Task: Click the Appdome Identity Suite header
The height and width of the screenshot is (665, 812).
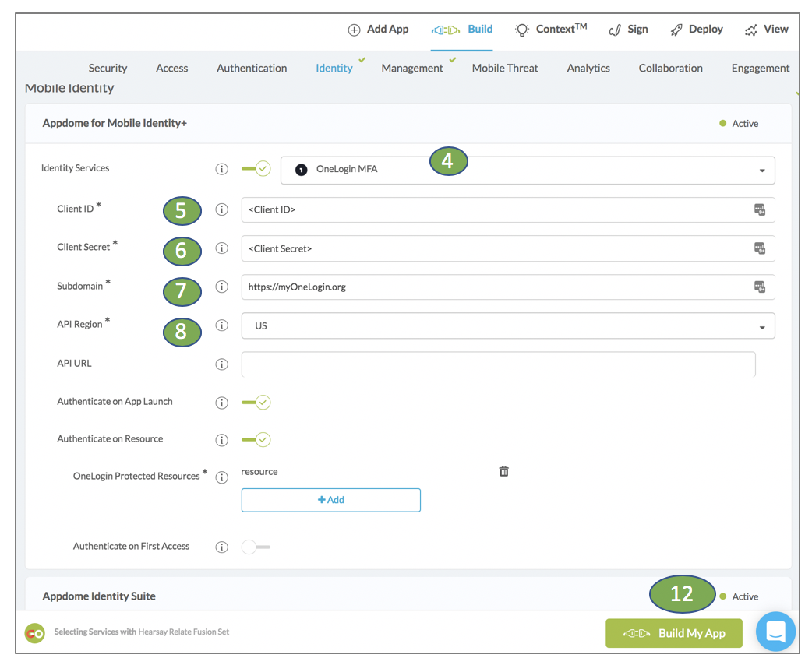Action: click(99, 596)
